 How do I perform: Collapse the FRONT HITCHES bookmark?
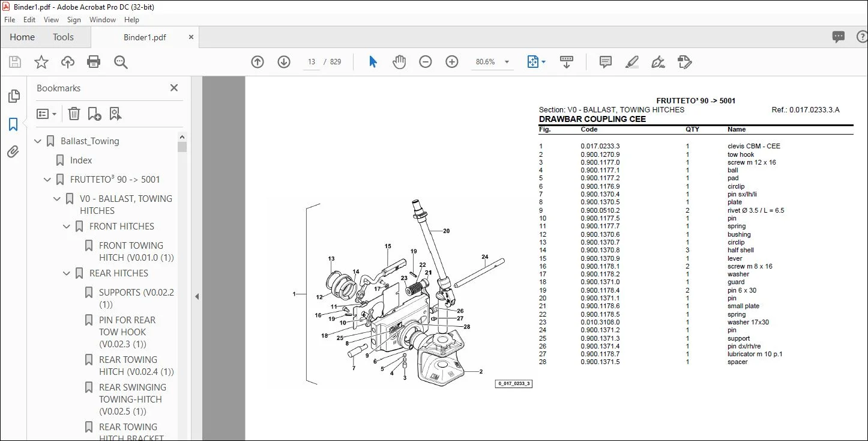coord(67,227)
